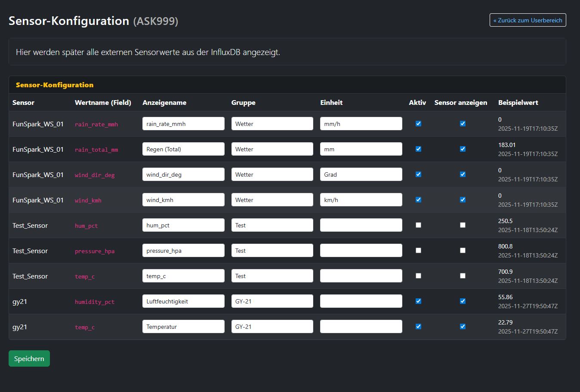Click the Gruppe field for pressure_hpa

[272, 251]
